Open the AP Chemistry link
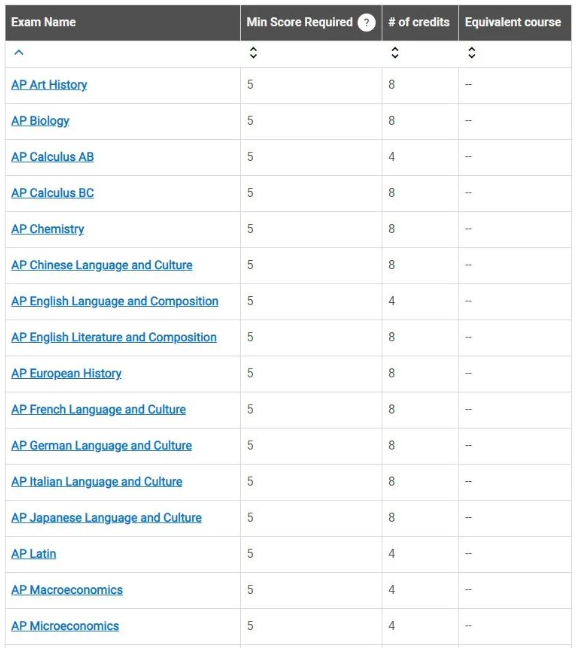 47,229
